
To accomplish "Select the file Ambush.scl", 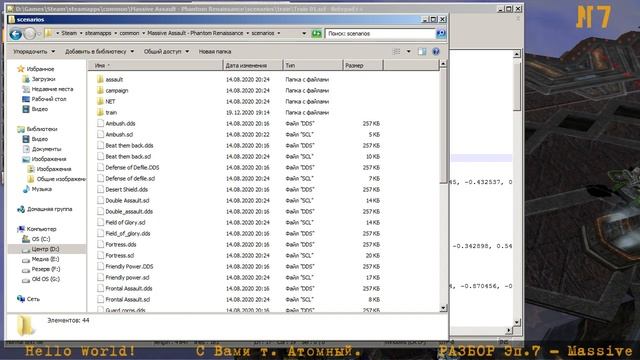I will (x=119, y=134).
